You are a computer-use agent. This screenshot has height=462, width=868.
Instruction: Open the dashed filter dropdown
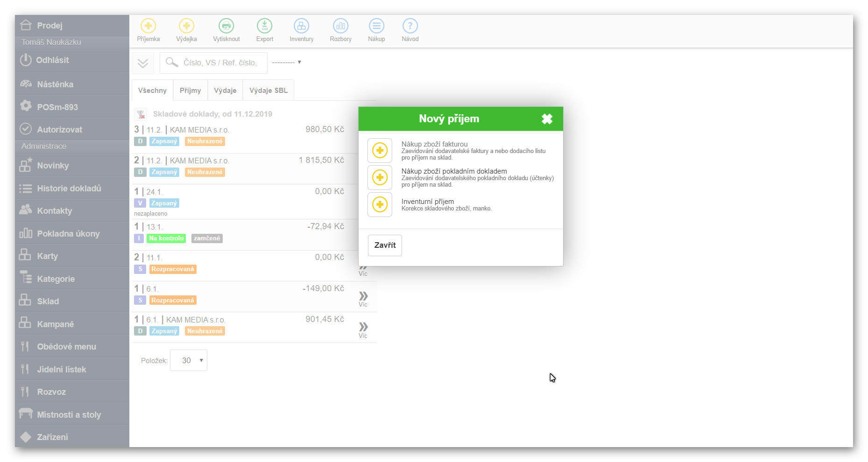click(x=286, y=63)
